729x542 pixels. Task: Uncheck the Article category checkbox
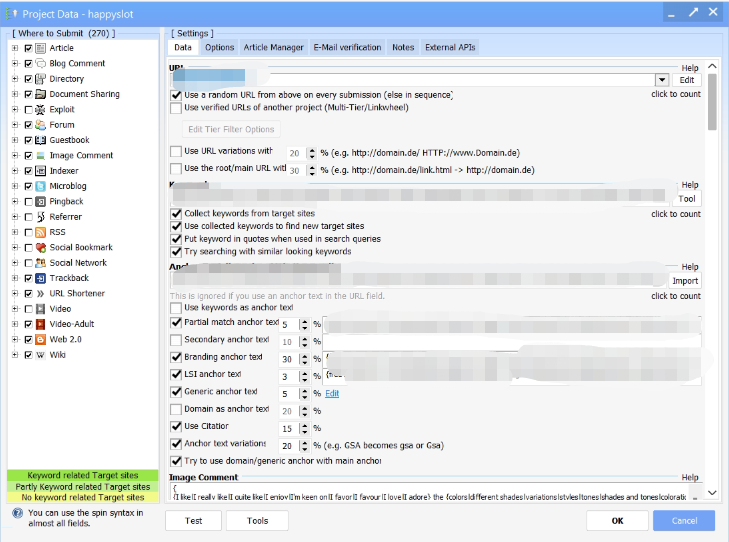[28, 48]
